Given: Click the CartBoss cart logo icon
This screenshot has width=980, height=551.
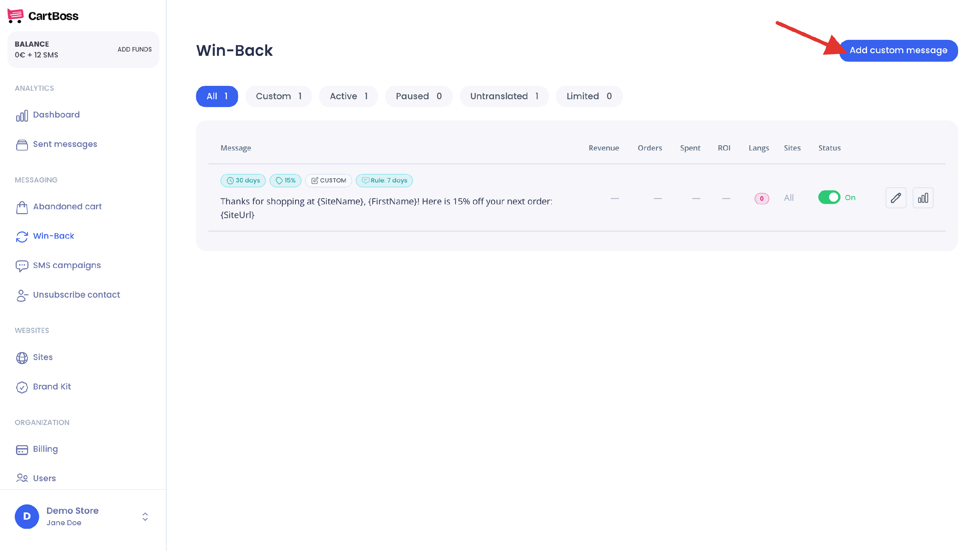Looking at the screenshot, I should (x=15, y=16).
